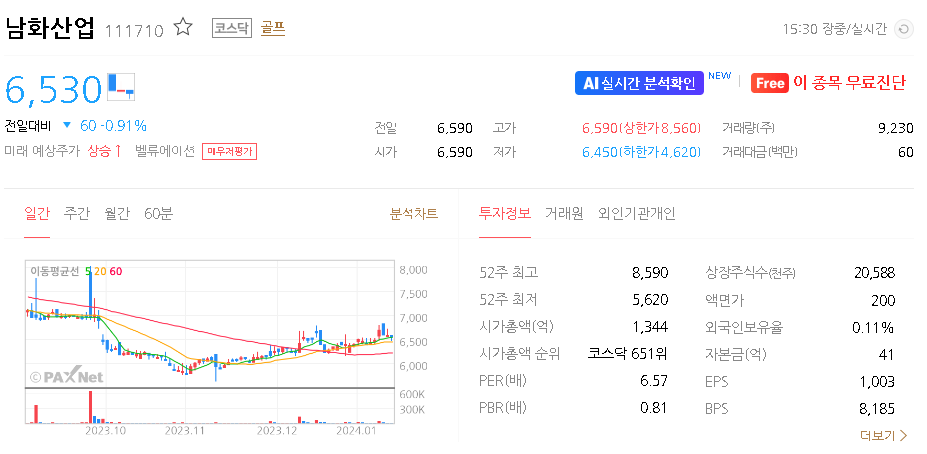This screenshot has width=927, height=454.
Task: Click the 전일 label beside 6,590
Action: click(385, 128)
